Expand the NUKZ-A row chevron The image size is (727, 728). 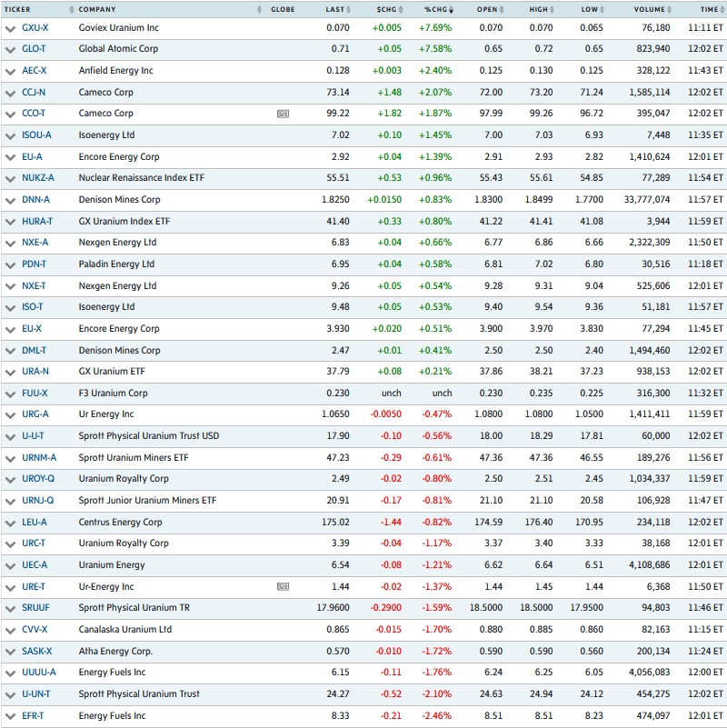pos(10,178)
